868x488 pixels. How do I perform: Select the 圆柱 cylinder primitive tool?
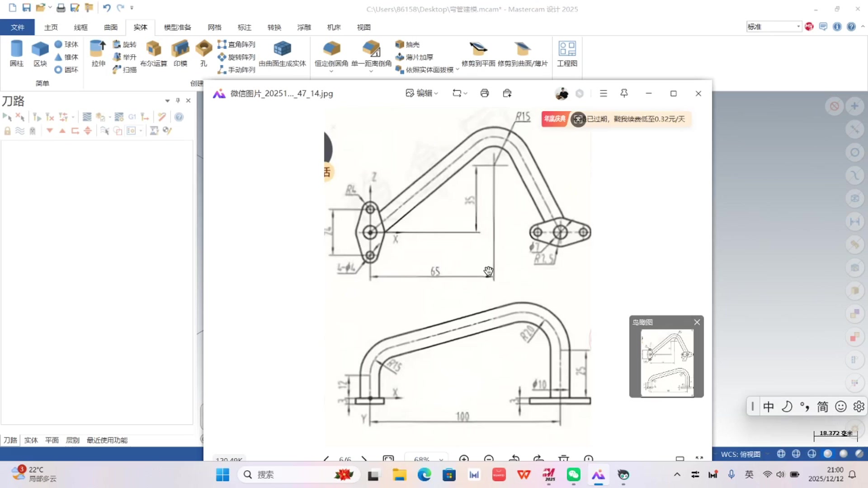(17, 53)
